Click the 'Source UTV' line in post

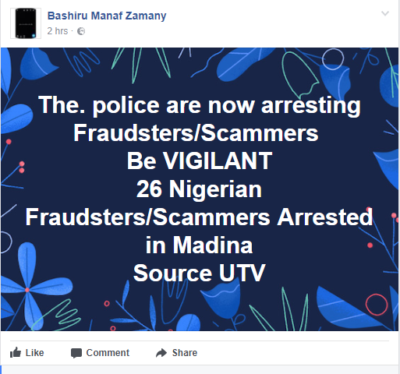199,273
